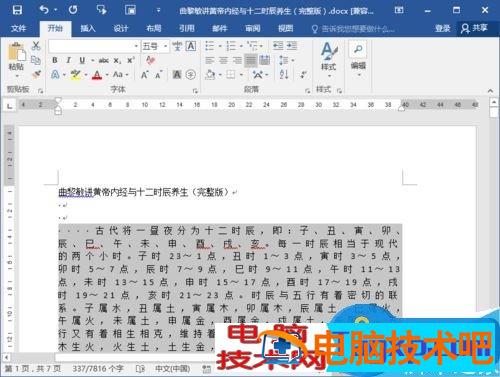Screen dimensions: 500x377
Task: Open the 编辑 editing menu
Action: [x=358, y=59]
